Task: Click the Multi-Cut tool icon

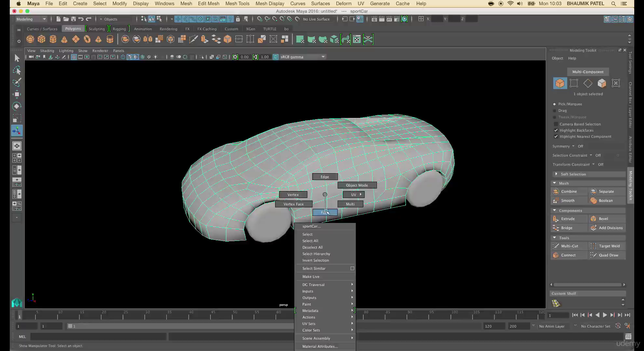Action: tap(556, 246)
